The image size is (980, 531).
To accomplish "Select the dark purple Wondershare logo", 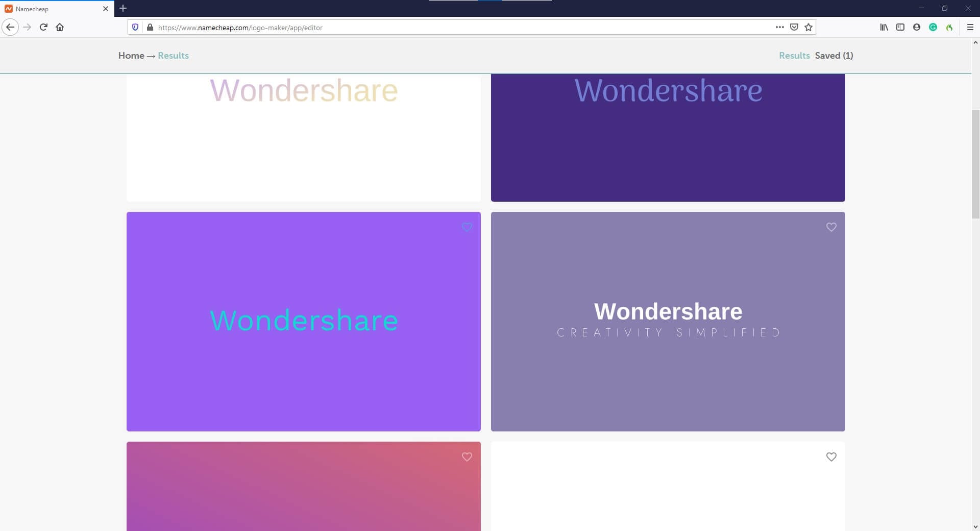I will [668, 138].
